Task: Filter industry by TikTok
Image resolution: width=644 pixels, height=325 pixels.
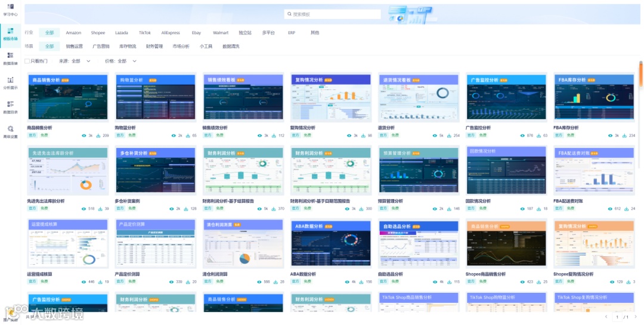Action: click(x=145, y=32)
